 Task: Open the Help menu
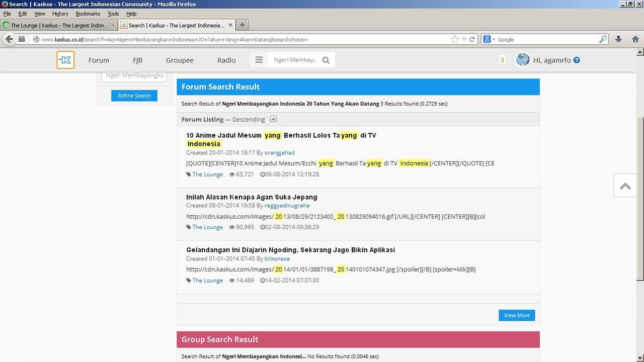(131, 14)
